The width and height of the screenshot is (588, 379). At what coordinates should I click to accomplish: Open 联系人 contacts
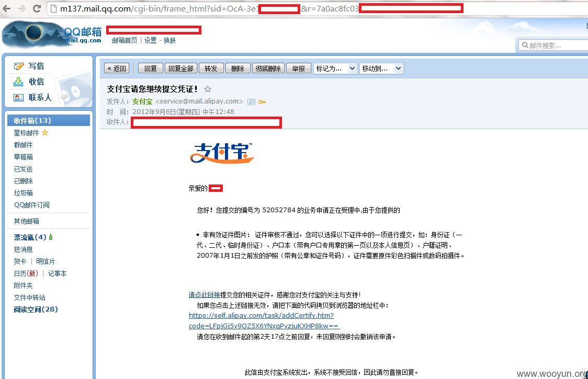[40, 98]
